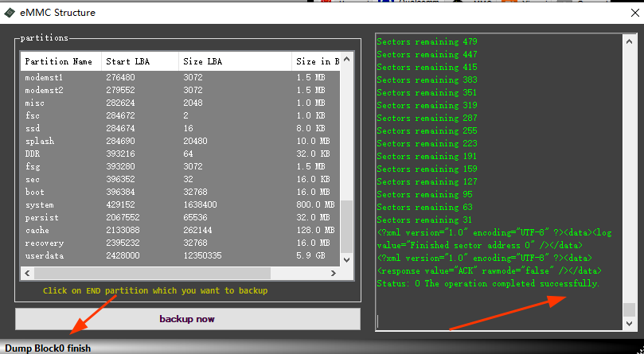Select the userdata partition
The width and height of the screenshot is (644, 354).
(x=180, y=255)
